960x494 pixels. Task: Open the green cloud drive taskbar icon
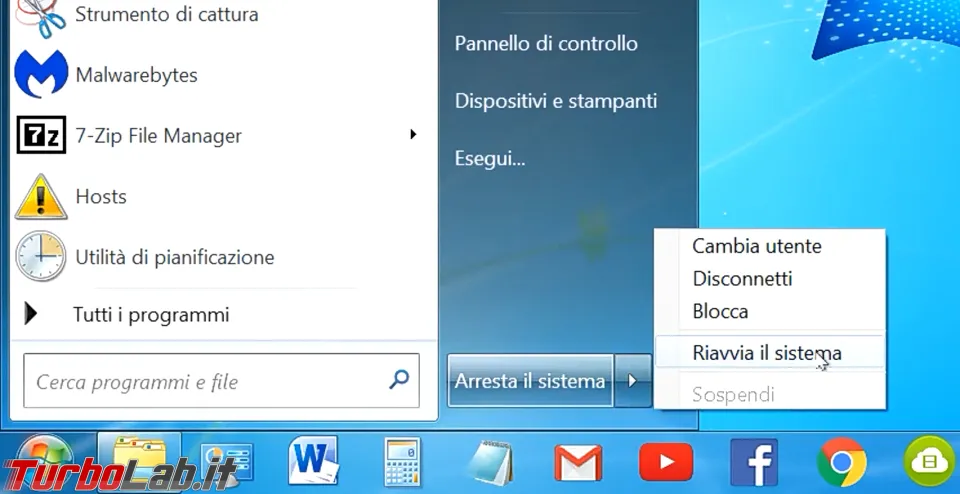[x=931, y=462]
